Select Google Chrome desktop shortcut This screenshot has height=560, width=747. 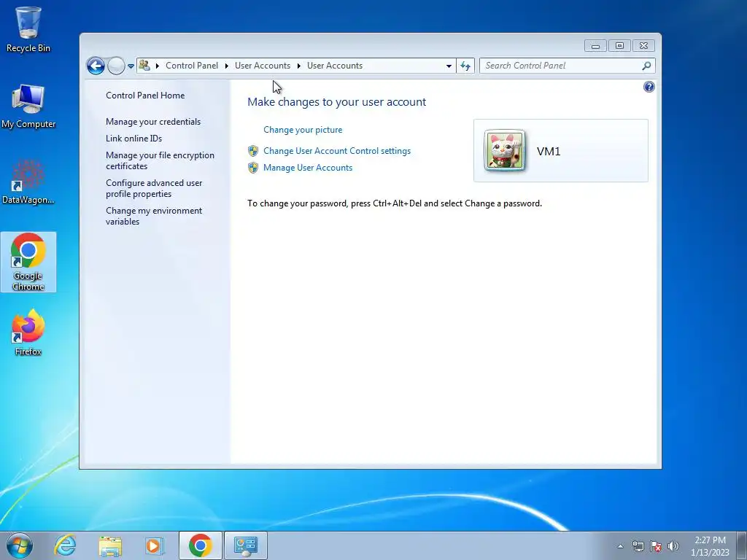click(28, 262)
